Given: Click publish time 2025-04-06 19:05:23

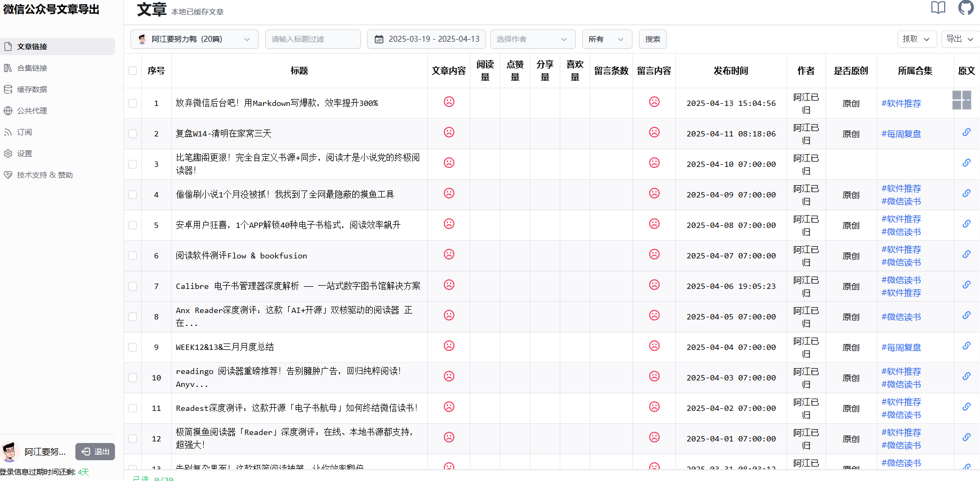Looking at the screenshot, I should [731, 286].
